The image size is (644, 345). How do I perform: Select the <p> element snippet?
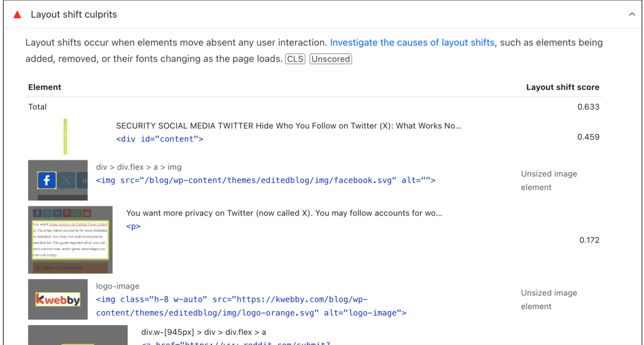(133, 226)
